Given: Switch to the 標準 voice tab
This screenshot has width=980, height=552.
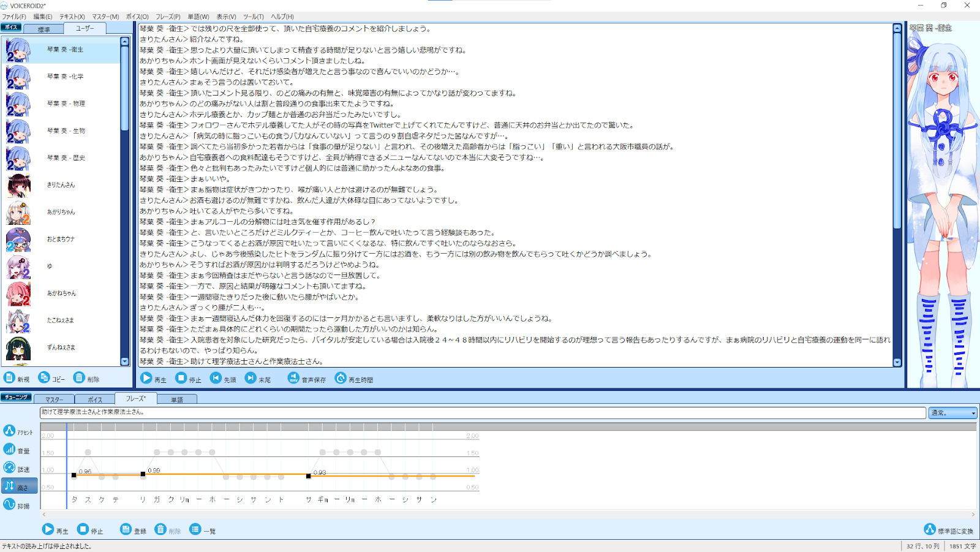Looking at the screenshot, I should (x=44, y=29).
